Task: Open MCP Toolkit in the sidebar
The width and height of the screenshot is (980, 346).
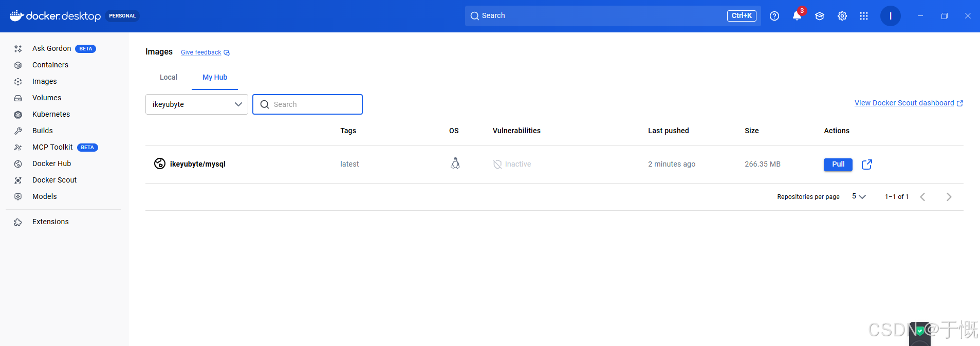Action: (x=52, y=147)
